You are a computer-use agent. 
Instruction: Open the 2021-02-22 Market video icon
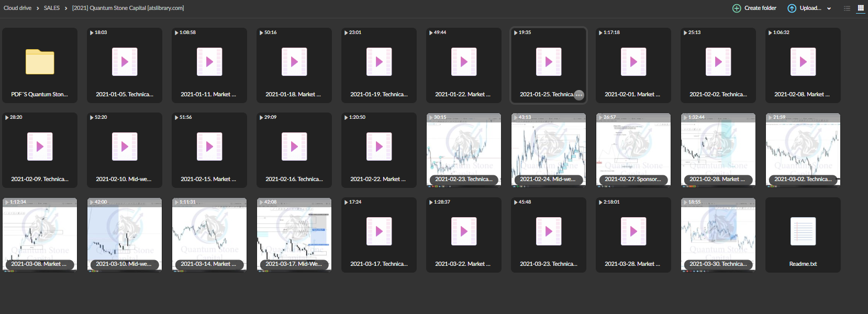(x=379, y=147)
